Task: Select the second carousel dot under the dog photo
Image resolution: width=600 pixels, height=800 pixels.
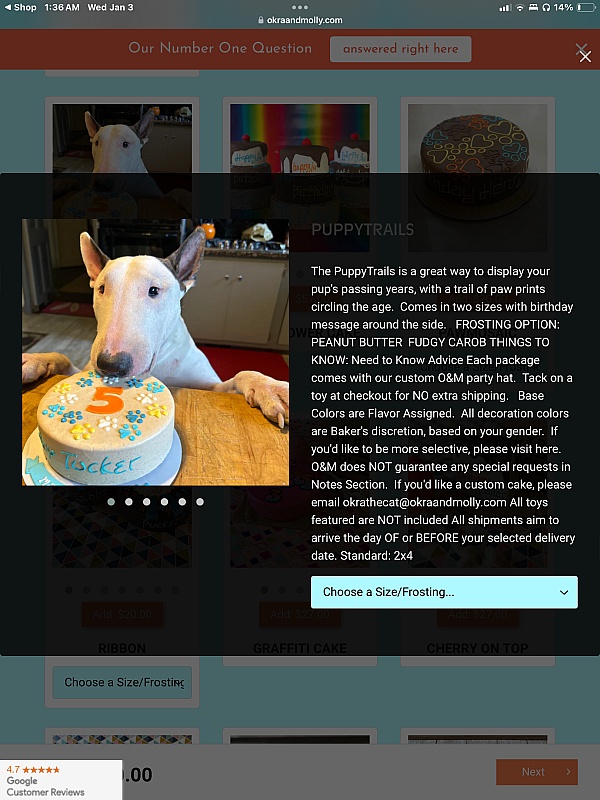Action: [129, 502]
